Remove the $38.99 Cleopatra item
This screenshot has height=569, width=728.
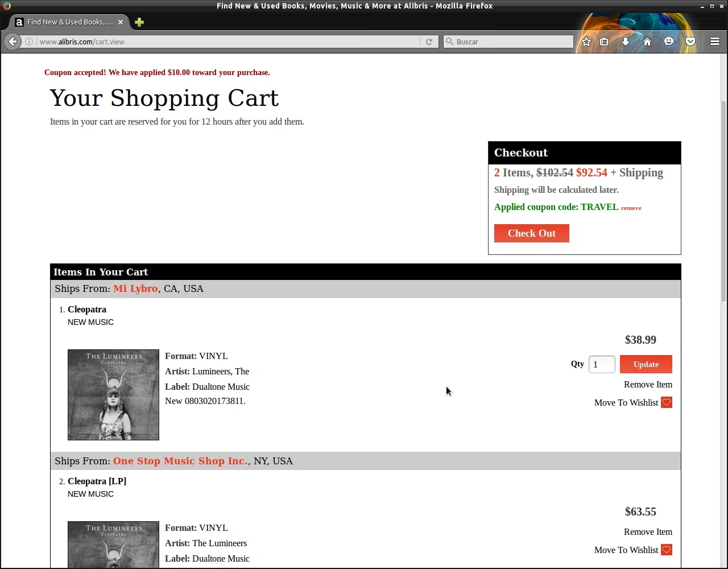point(648,385)
